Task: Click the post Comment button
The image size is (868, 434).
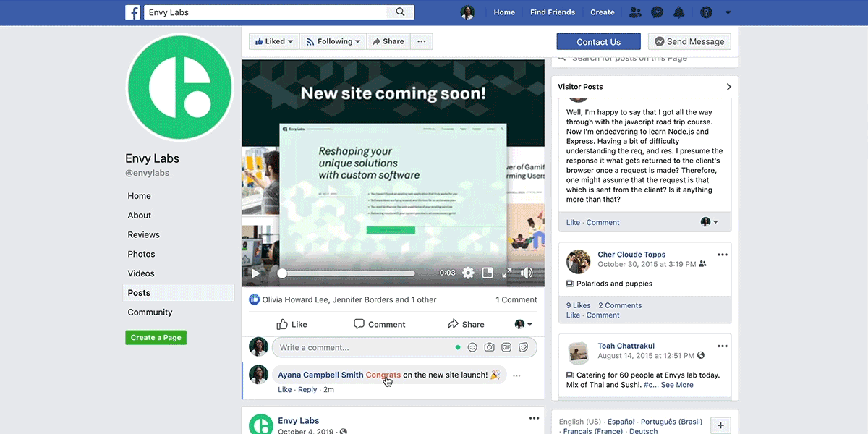Action: 379,324
